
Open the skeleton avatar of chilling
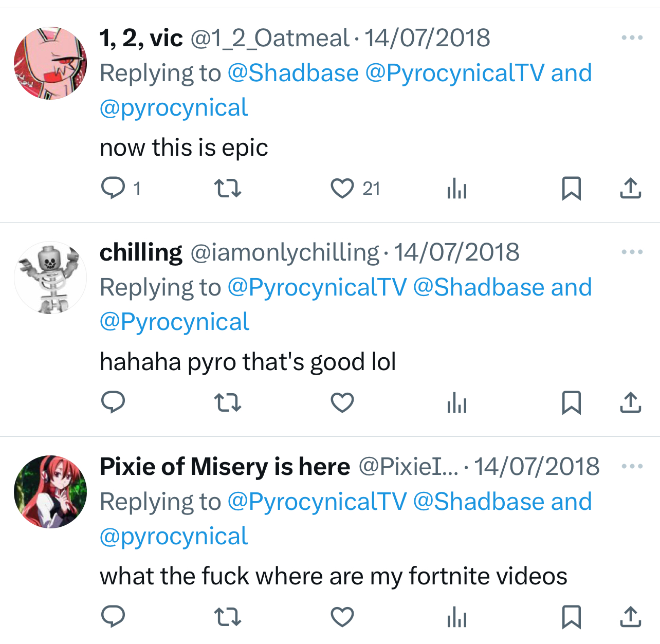point(50,278)
